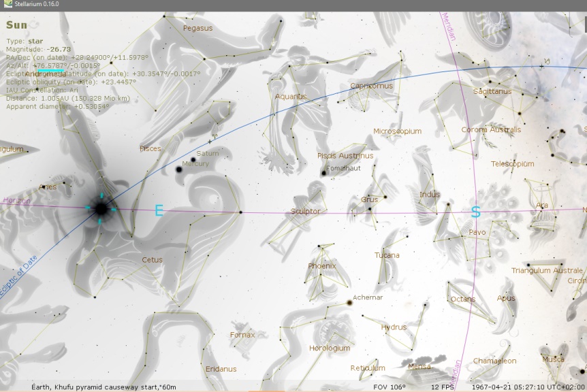Select the star Fomalhaut's black dot
This screenshot has width=587, height=392.
point(324,173)
